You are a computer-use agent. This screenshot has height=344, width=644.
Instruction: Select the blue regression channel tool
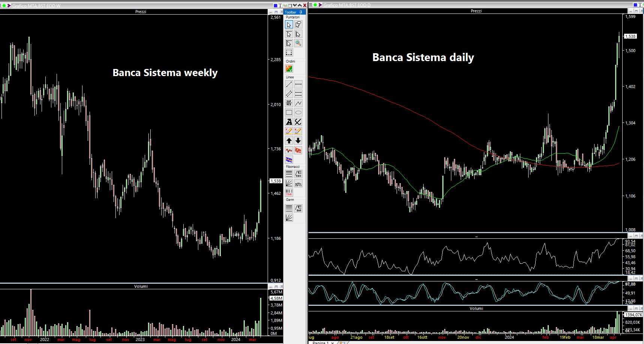[x=289, y=160]
